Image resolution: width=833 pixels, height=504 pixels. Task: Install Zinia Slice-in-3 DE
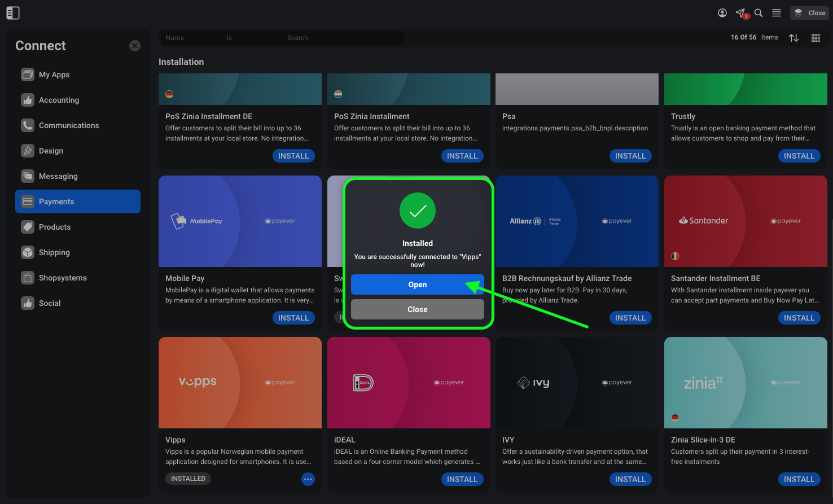click(799, 479)
